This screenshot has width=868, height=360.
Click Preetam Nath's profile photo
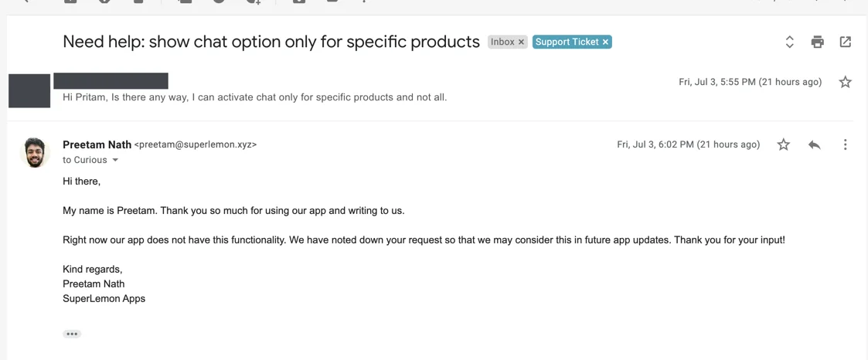pyautogui.click(x=34, y=152)
